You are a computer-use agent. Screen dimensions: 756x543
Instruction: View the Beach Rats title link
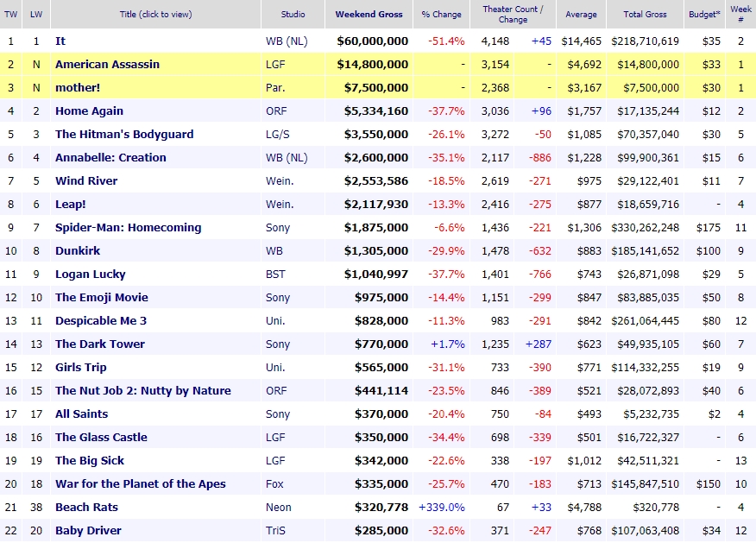pyautogui.click(x=87, y=508)
